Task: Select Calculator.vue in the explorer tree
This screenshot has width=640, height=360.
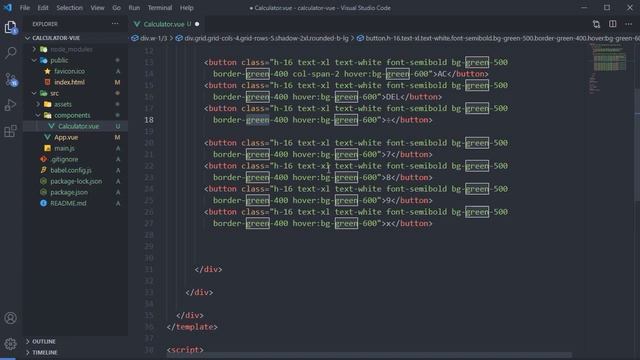Action: pyautogui.click(x=76, y=126)
